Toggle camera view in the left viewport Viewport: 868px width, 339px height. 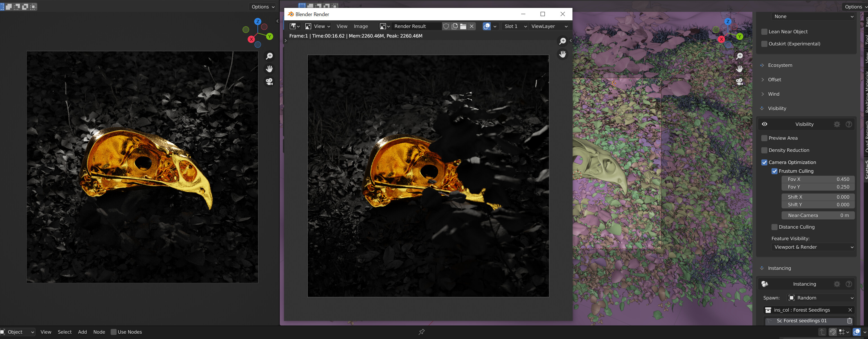click(269, 82)
